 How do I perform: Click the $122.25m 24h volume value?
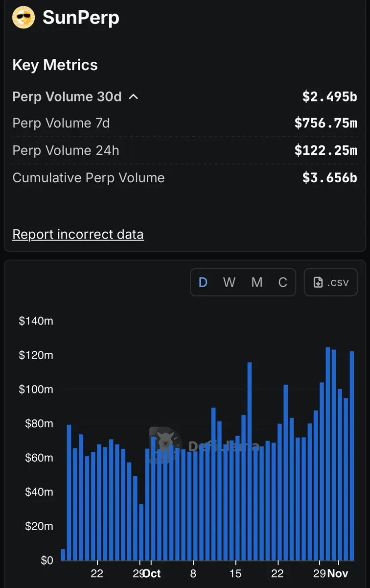pyautogui.click(x=325, y=150)
